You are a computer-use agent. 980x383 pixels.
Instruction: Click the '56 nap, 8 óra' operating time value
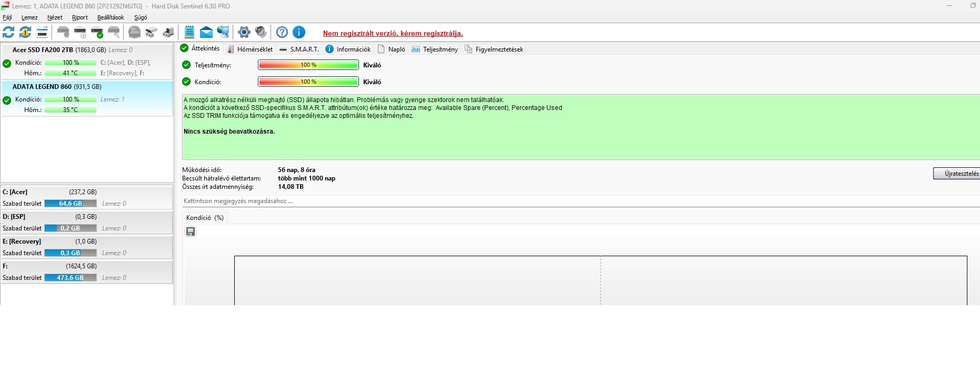tap(297, 170)
